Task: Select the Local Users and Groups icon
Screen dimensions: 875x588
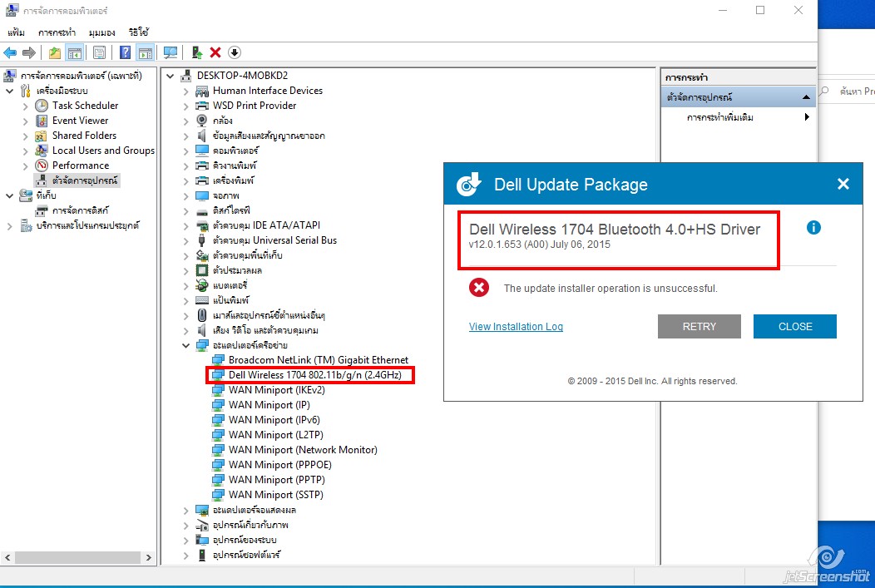Action: tap(42, 151)
